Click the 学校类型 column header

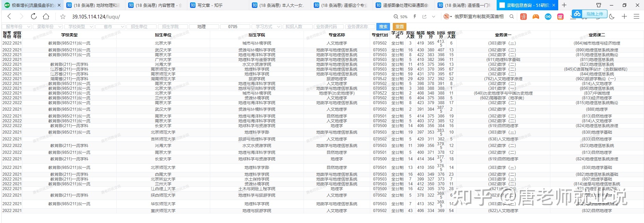(69, 35)
